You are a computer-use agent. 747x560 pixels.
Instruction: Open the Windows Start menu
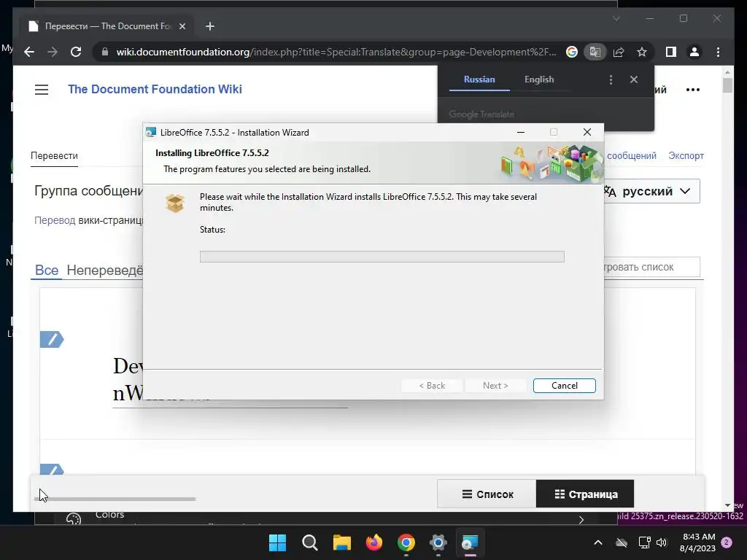point(277,542)
